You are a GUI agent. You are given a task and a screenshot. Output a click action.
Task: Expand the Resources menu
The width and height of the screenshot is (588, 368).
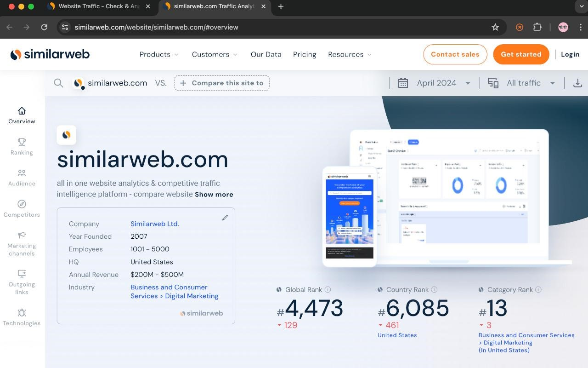coord(350,54)
